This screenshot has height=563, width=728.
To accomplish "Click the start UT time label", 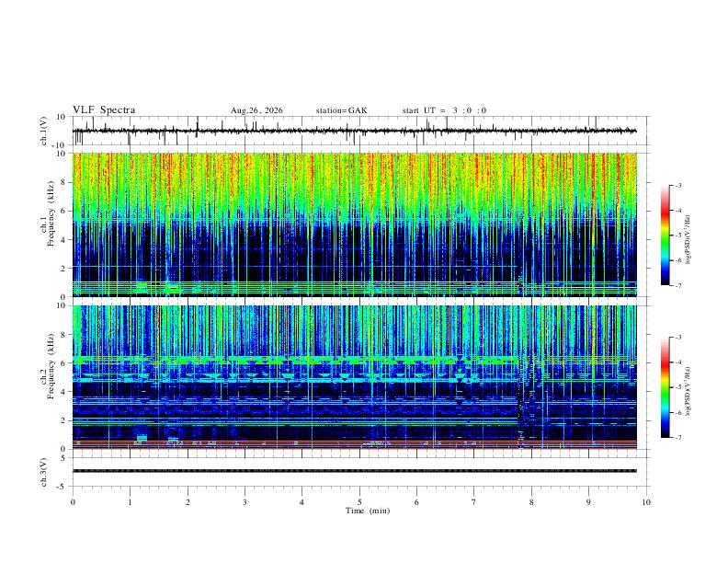I will (x=444, y=110).
